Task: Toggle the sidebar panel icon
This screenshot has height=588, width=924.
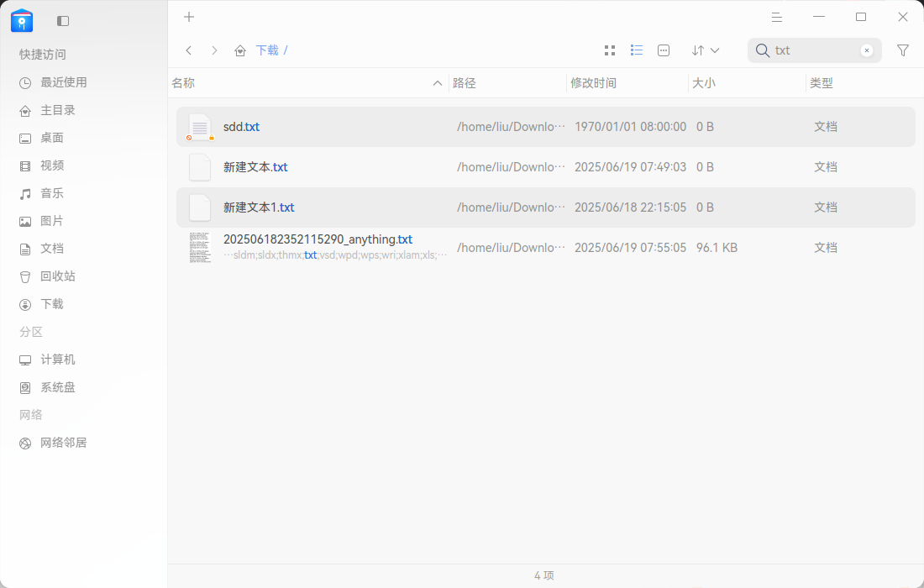Action: 63,21
